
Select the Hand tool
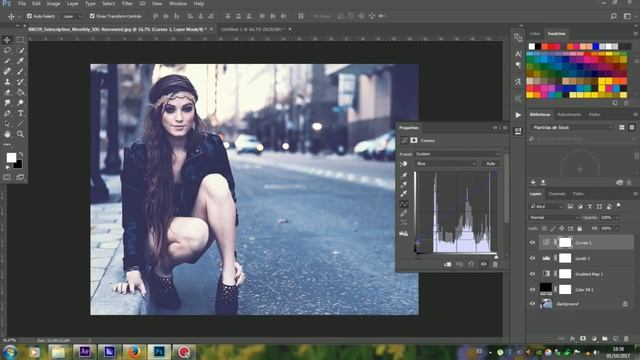7,134
